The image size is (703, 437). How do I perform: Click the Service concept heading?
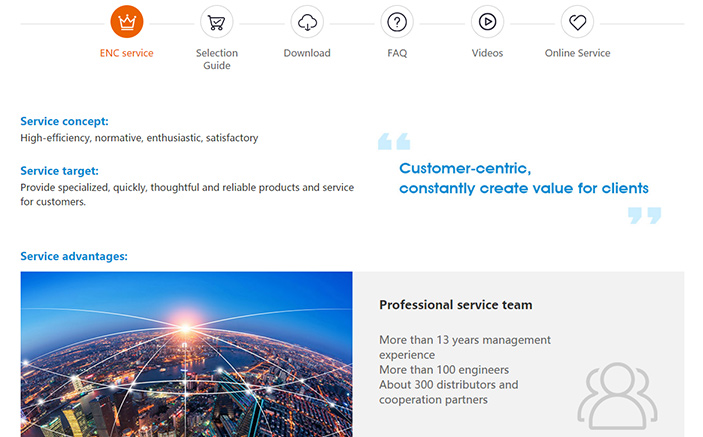click(64, 121)
